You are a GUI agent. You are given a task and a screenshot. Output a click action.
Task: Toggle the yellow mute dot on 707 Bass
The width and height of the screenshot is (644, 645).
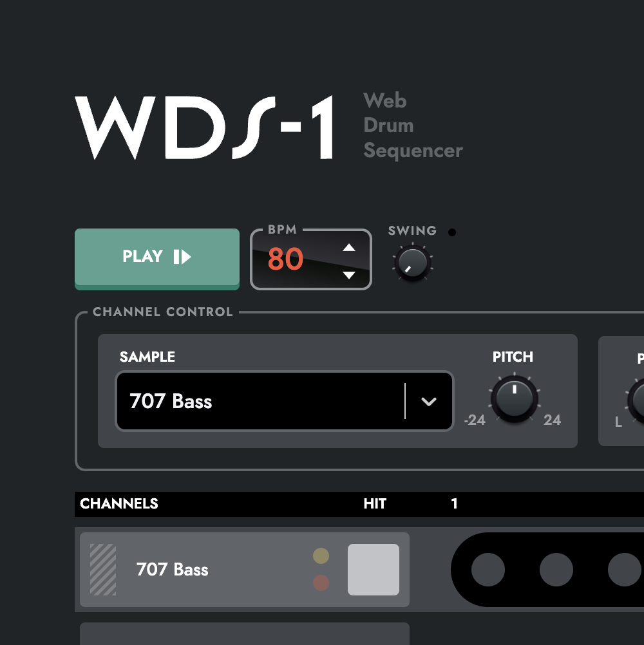click(320, 555)
